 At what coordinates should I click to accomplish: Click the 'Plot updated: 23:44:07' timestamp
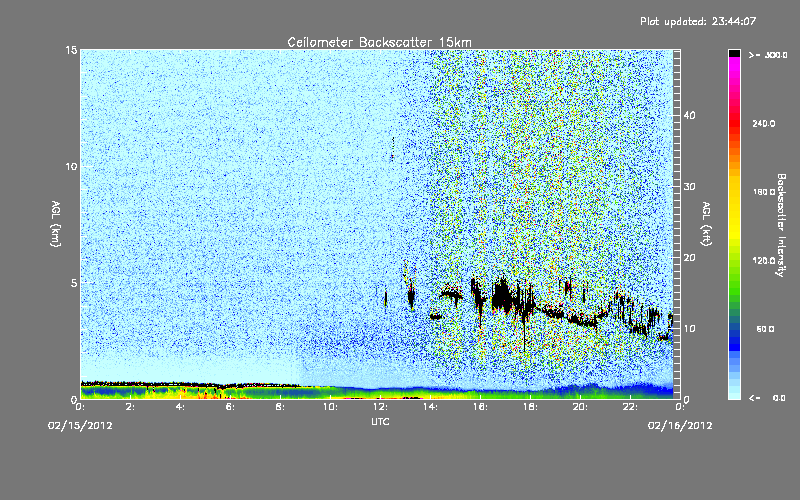pyautogui.click(x=698, y=21)
